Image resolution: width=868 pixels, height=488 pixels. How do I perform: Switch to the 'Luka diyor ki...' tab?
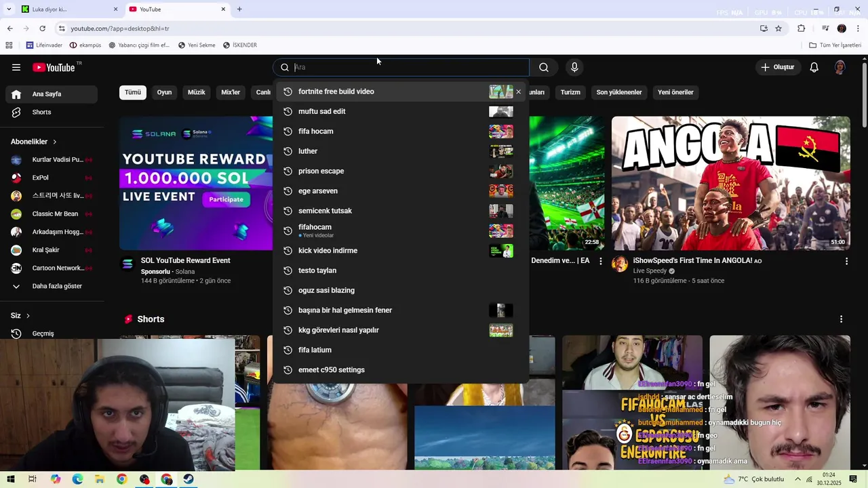[70, 9]
